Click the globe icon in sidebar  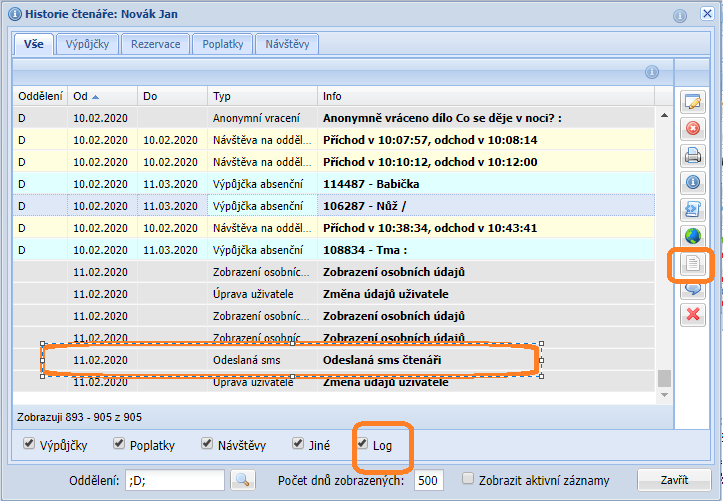coord(692,237)
